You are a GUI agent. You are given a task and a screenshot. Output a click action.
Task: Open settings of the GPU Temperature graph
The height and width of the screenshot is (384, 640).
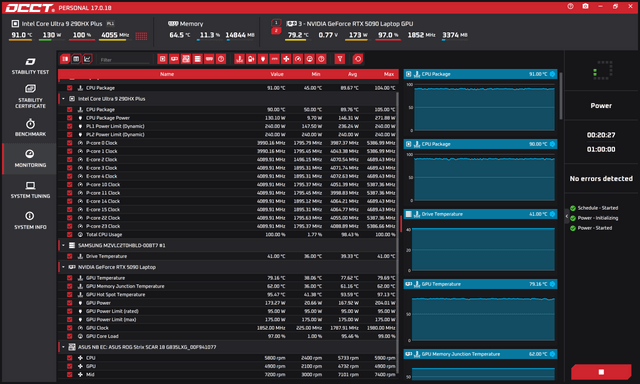tap(552, 284)
